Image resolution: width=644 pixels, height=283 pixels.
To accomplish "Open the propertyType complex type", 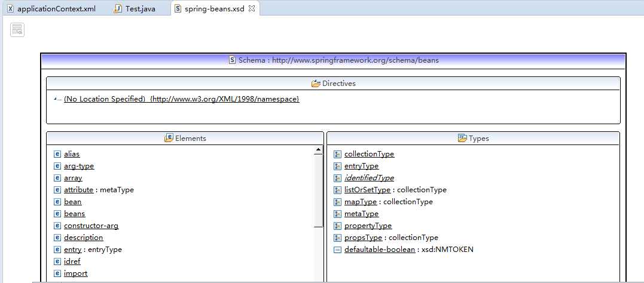I will coord(368,226).
